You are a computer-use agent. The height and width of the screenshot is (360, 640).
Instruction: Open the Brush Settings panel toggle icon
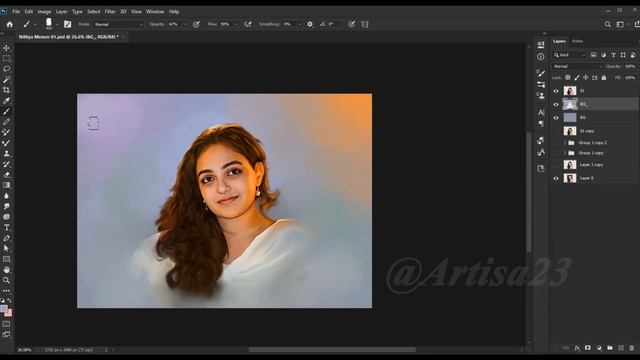tap(67, 24)
